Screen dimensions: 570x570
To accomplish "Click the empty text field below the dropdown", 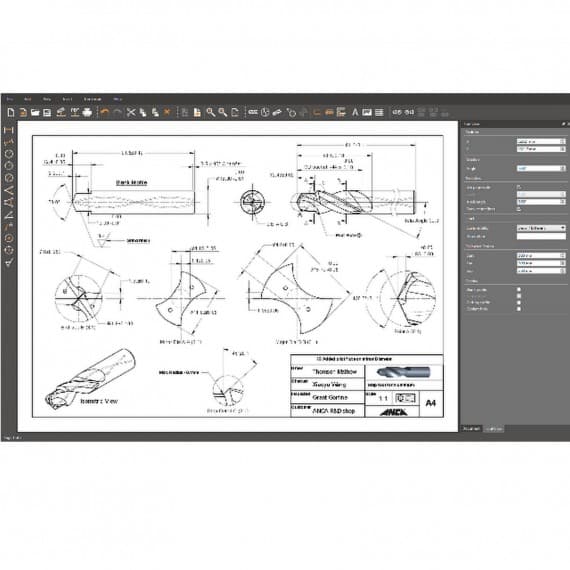I will (x=541, y=236).
